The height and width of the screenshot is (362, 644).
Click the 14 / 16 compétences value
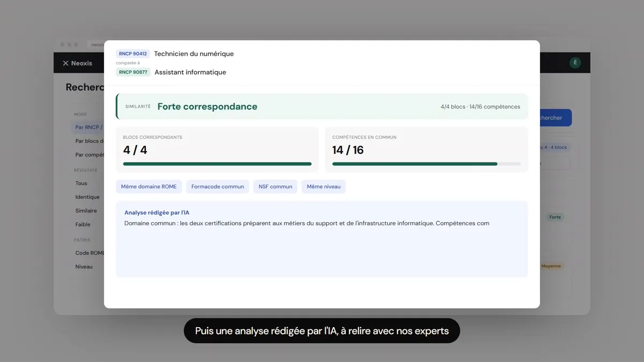coord(348,150)
